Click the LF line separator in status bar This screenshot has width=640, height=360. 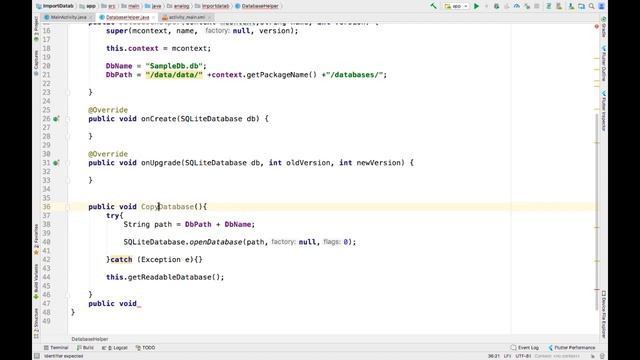[507, 356]
